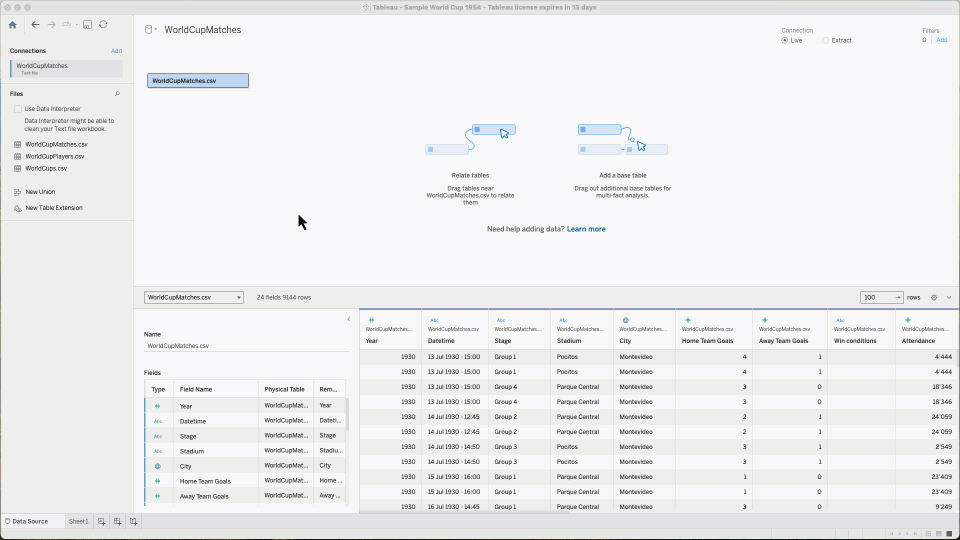The height and width of the screenshot is (540, 960).
Task: Go back using the back arrow
Action: coord(36,25)
